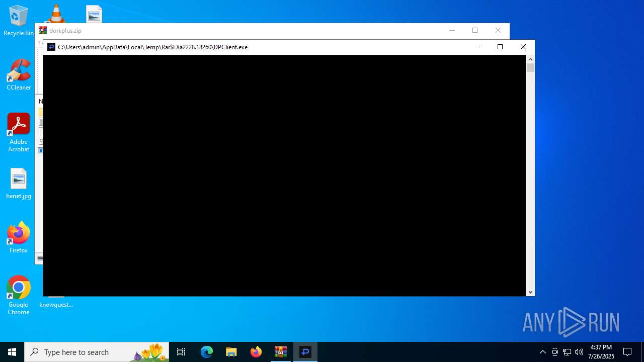Screen dimensions: 644x362
Task: Open Task View on the taskbar
Action: [x=181, y=352]
